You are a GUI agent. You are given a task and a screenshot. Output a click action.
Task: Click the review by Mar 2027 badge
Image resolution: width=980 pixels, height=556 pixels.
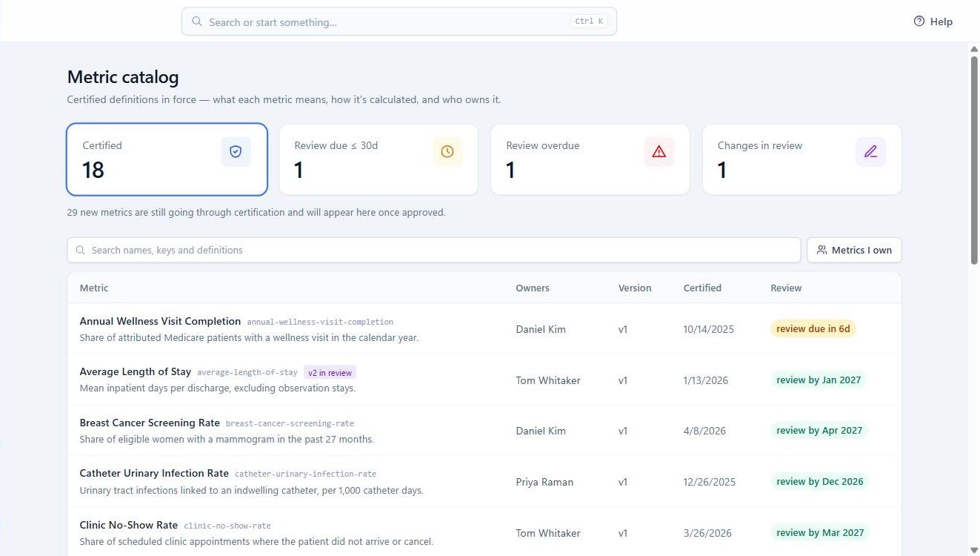point(820,533)
